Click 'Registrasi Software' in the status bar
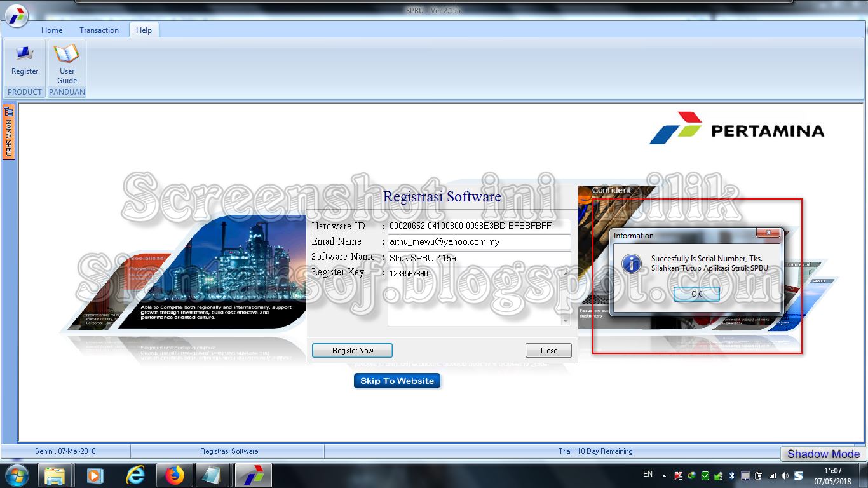 229,451
